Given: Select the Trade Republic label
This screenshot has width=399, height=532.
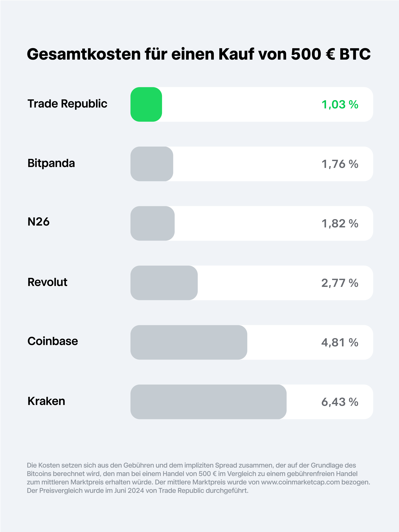Looking at the screenshot, I should pos(67,104).
